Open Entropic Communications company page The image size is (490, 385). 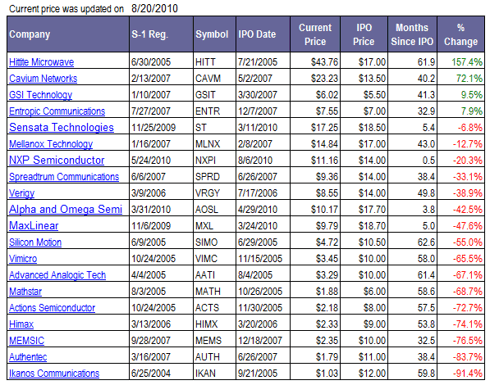tap(57, 111)
